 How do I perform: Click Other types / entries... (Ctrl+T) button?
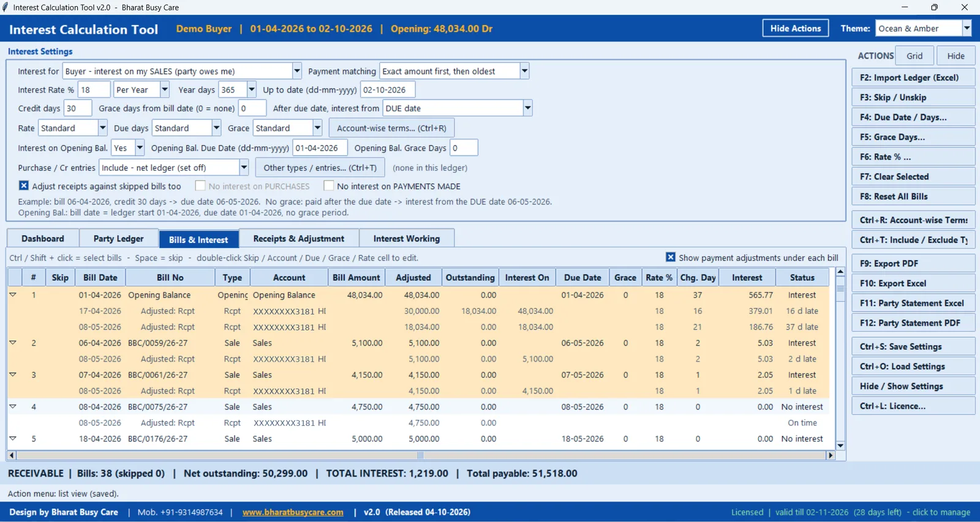[320, 167]
